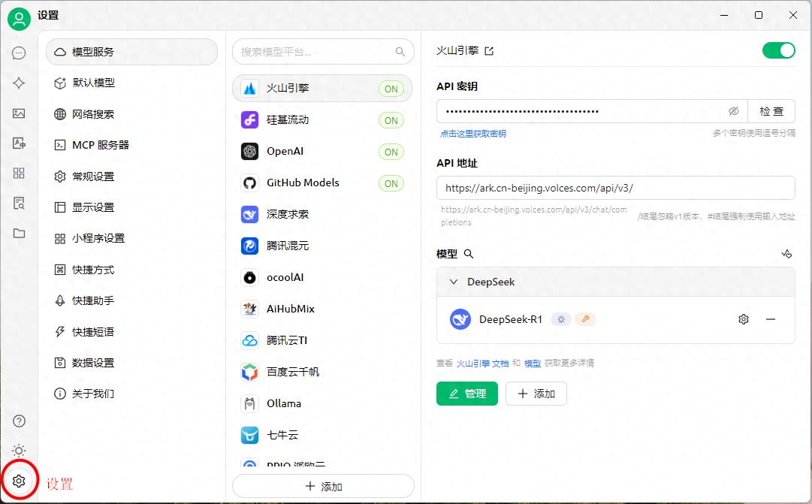
Task: Open 模型服务 settings section
Action: coord(131,52)
